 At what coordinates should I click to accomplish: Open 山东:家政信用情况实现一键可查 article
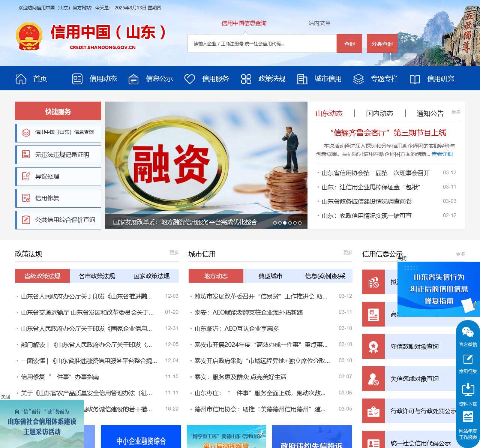point(367,216)
